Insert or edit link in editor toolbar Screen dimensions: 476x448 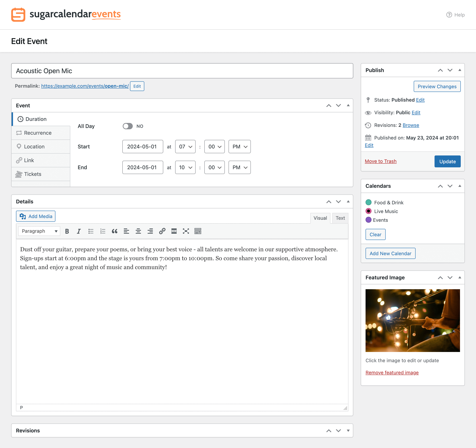(x=162, y=231)
